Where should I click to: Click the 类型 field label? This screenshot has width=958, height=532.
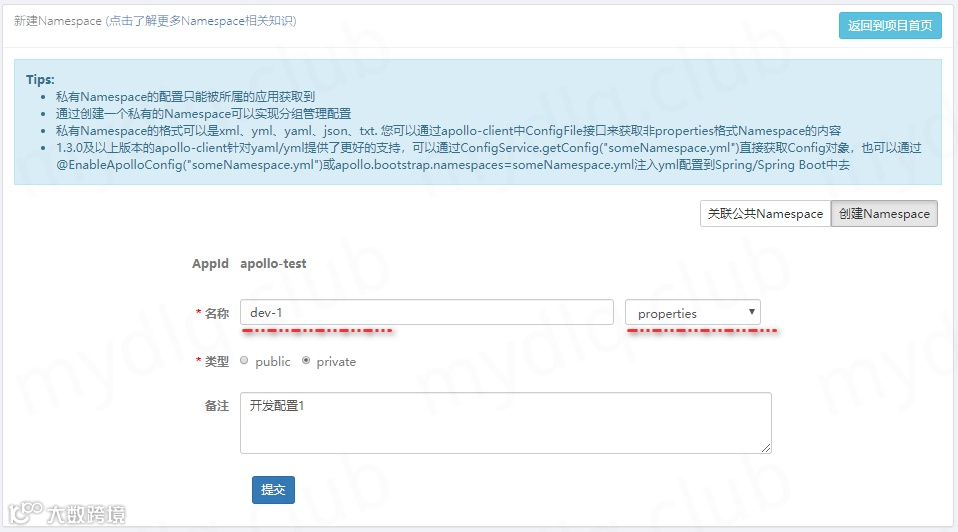(x=216, y=362)
